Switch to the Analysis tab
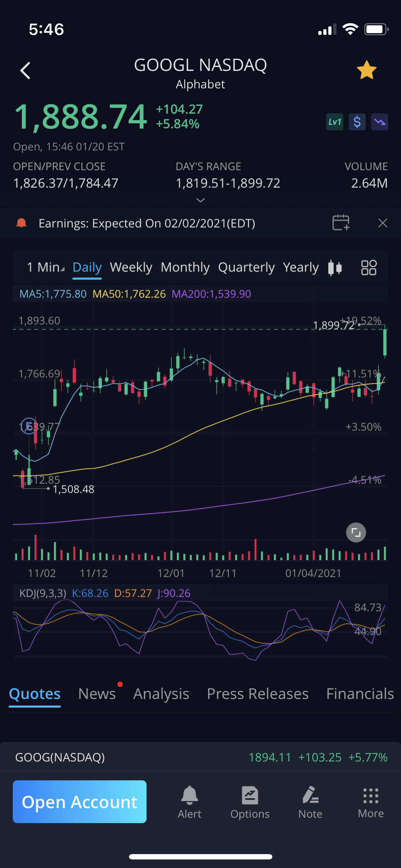The width and height of the screenshot is (401, 868). click(x=161, y=694)
